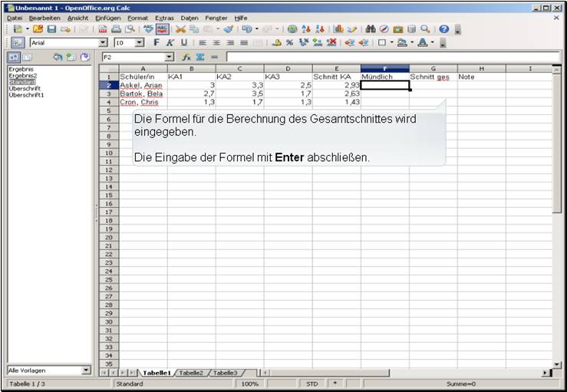The height and width of the screenshot is (392, 567).
Task: Select 'Überschrift1' style in the list
Action: 25,95
